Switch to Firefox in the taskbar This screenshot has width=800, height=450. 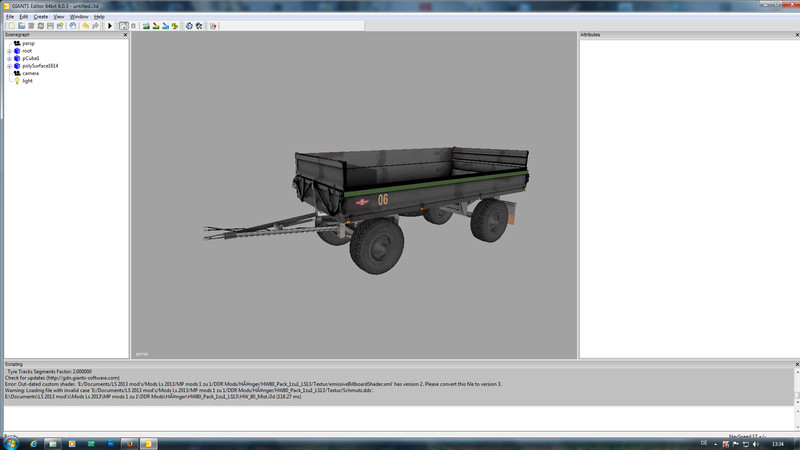(x=130, y=444)
